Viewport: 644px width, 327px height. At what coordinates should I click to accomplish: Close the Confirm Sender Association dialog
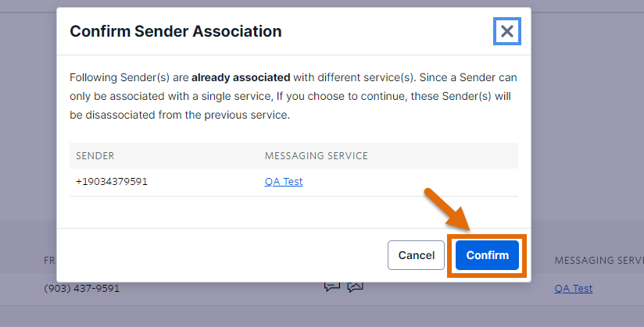point(506,31)
